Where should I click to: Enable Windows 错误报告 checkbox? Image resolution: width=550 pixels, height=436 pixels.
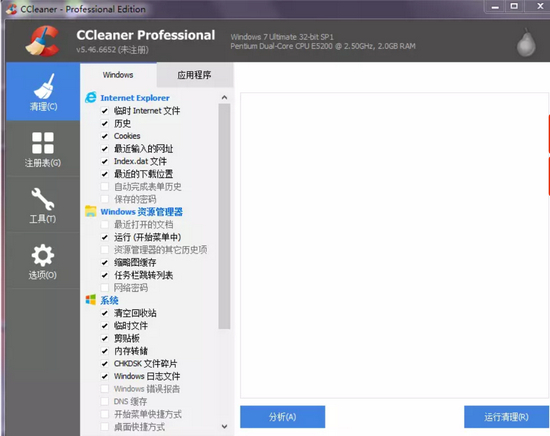pyautogui.click(x=105, y=389)
